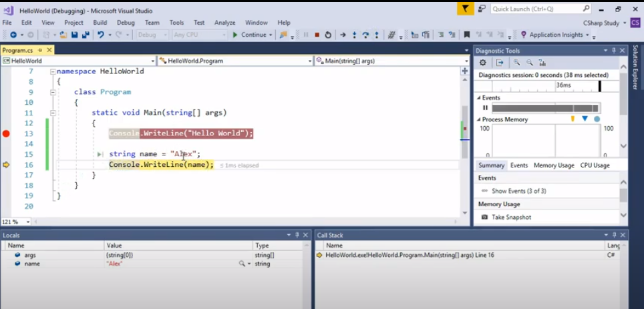Screen dimensions: 644x309
Task: Open the Analyze menu
Action: 224,23
